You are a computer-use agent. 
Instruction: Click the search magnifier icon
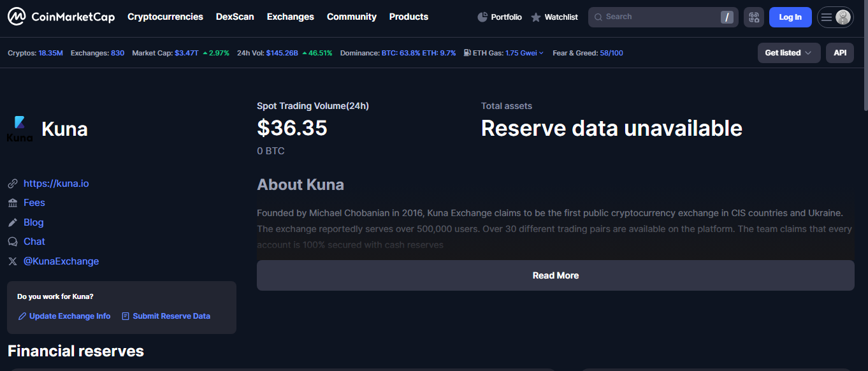click(598, 17)
